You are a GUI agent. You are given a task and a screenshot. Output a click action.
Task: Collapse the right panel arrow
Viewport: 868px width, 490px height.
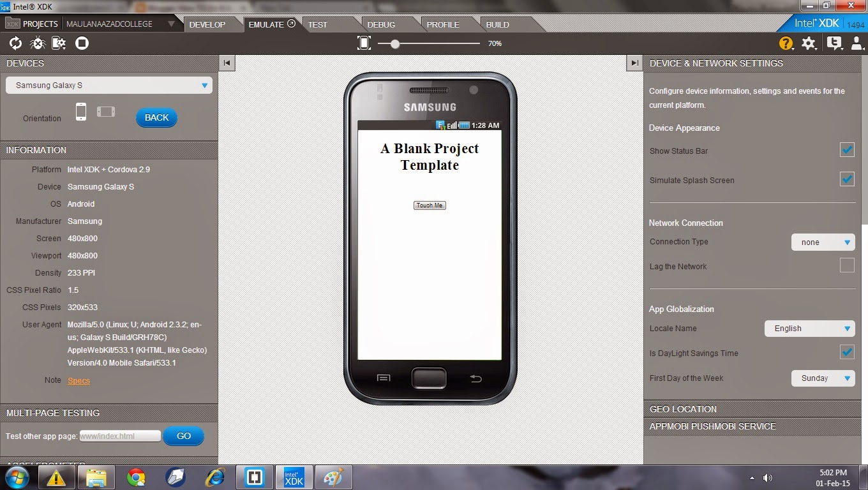[634, 63]
